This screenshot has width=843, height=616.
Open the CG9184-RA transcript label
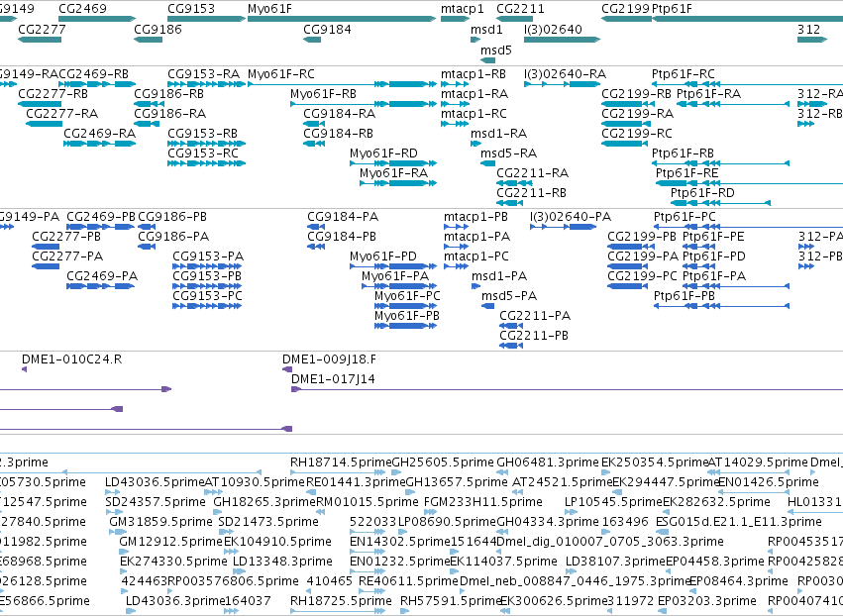pyautogui.click(x=339, y=114)
